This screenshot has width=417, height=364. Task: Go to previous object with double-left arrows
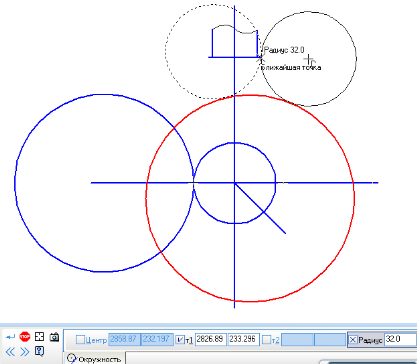[x=11, y=351]
